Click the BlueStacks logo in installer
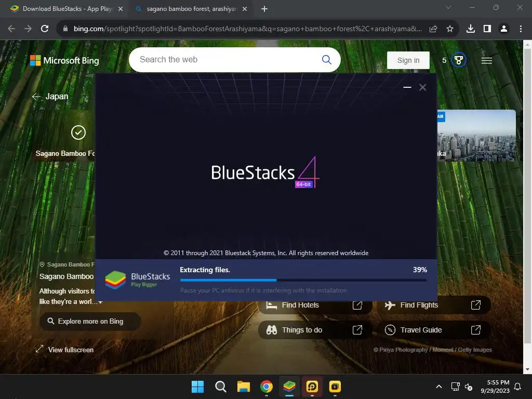 coord(137,280)
